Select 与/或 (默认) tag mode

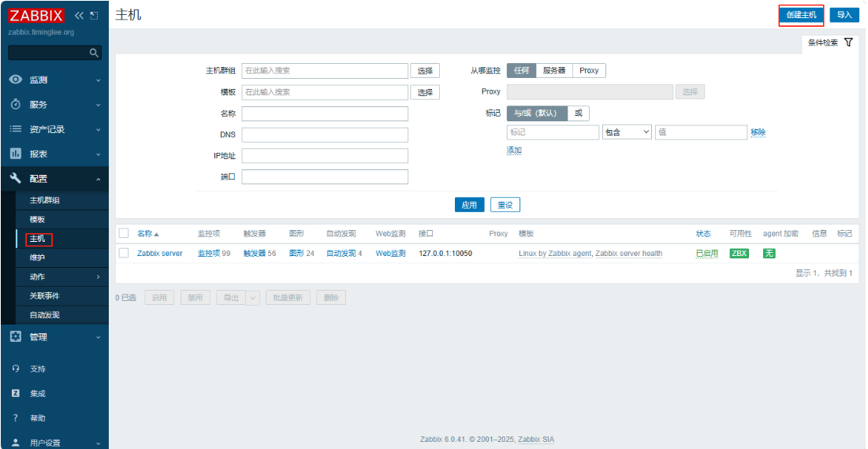[538, 113]
